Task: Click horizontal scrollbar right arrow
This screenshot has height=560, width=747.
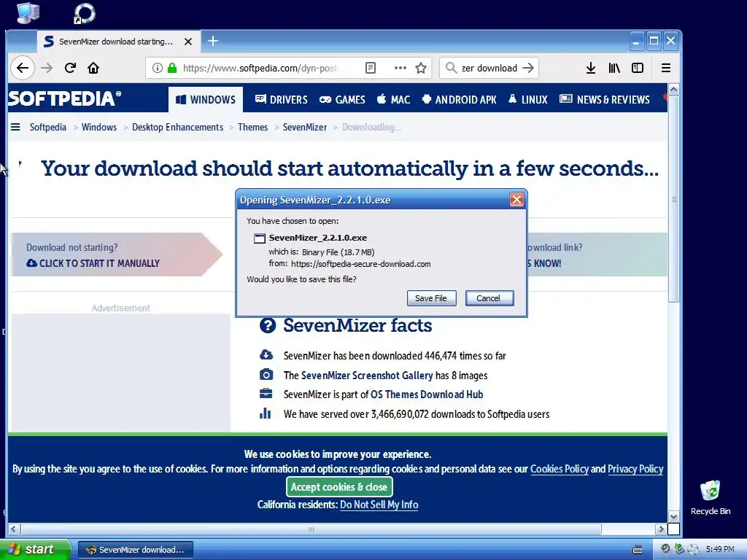Action: click(661, 529)
